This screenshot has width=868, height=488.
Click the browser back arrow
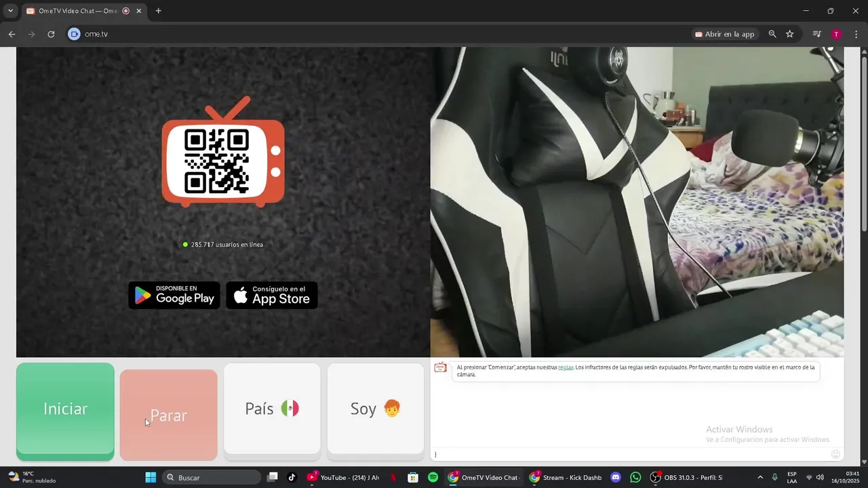click(12, 34)
